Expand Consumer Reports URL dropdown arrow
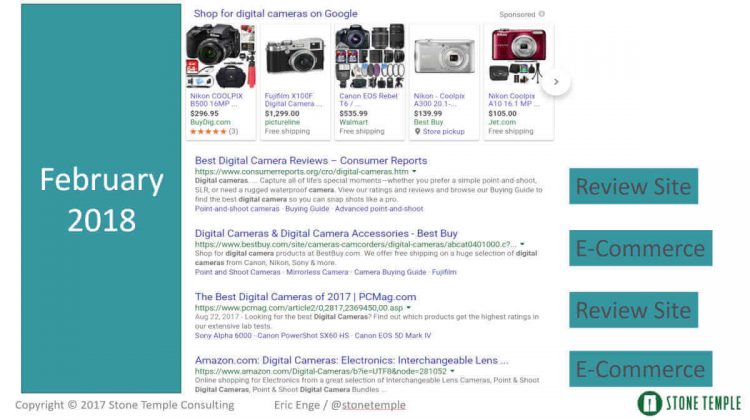Screen dimensions: 750x420 [x=414, y=171]
